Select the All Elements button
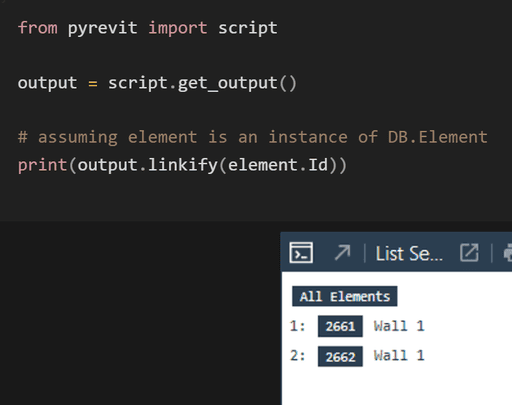The height and width of the screenshot is (405, 512). pyautogui.click(x=345, y=296)
